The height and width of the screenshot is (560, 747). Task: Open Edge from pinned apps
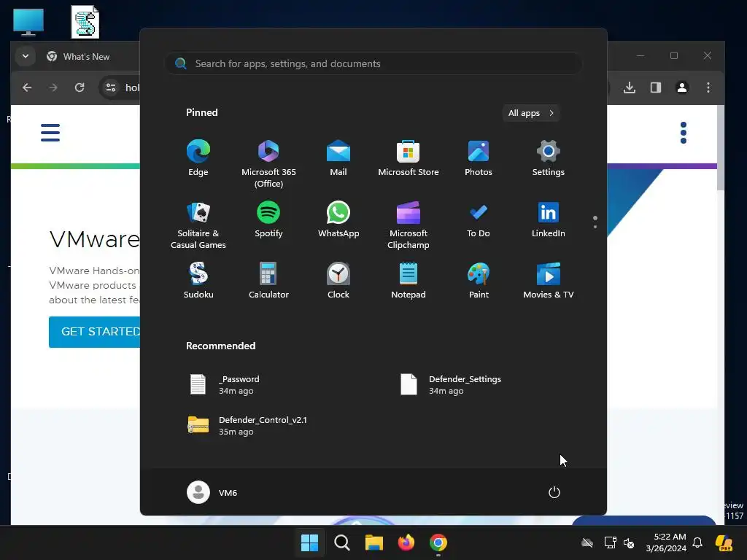pos(198,158)
